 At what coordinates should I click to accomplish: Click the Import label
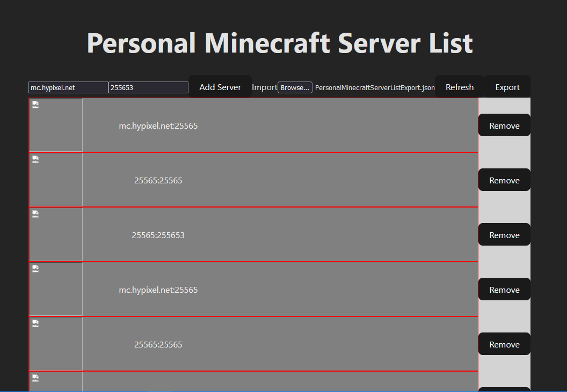264,87
